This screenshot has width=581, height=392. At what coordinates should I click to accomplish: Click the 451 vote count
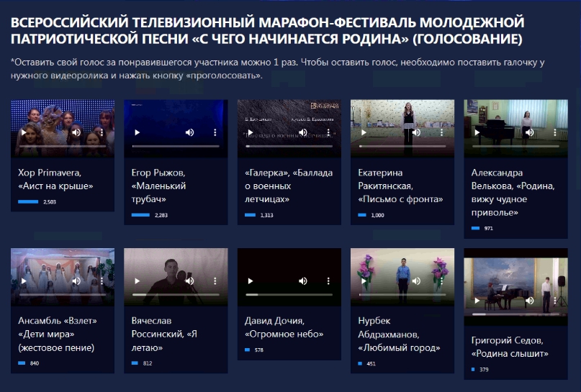[371, 364]
